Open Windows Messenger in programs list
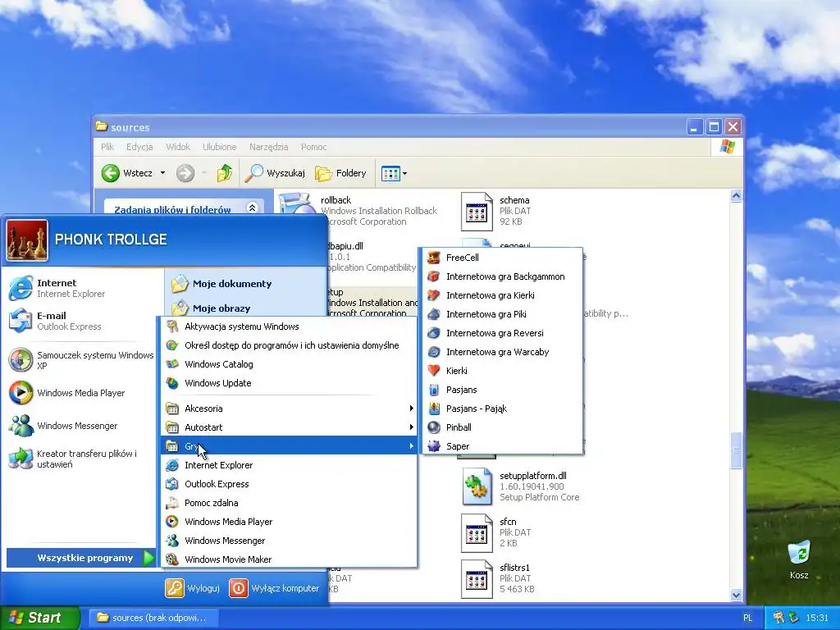This screenshot has width=840, height=630. (x=289, y=541)
